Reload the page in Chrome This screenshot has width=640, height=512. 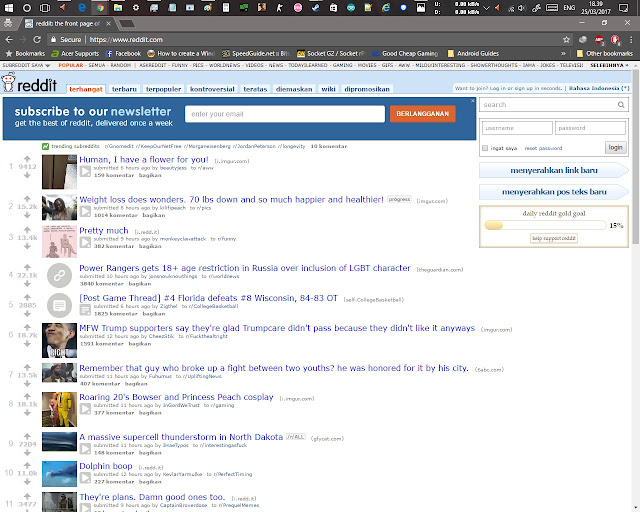(x=37, y=40)
